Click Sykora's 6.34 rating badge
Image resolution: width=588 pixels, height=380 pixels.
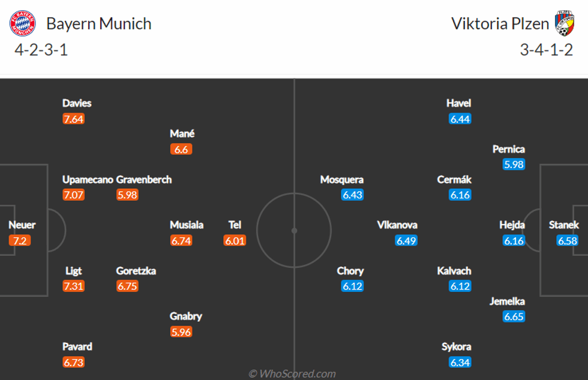click(x=460, y=362)
